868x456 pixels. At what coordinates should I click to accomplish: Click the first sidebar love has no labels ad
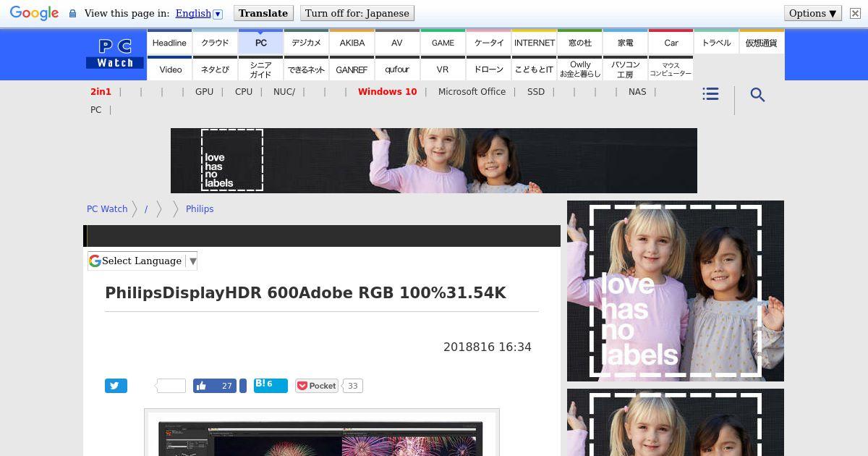click(x=676, y=291)
